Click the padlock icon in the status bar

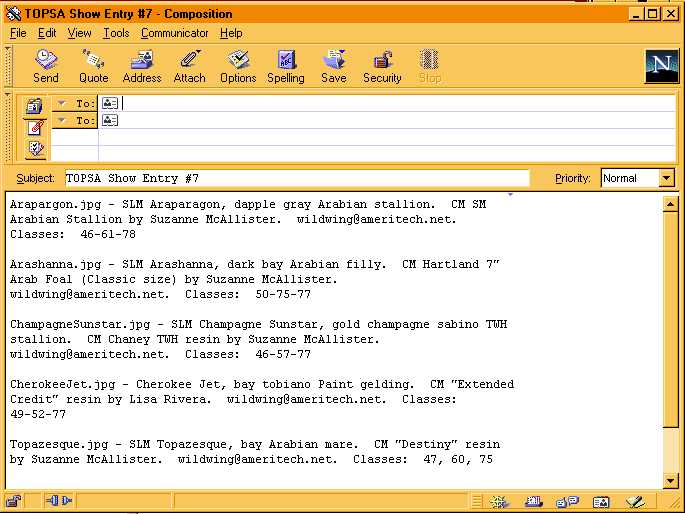14,501
